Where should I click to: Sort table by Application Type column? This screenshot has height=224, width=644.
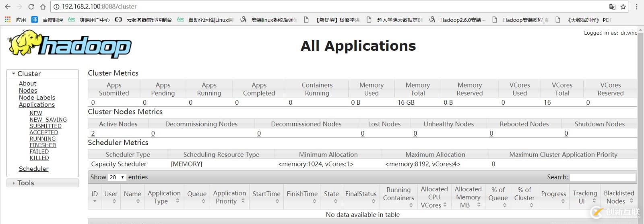coord(164,197)
